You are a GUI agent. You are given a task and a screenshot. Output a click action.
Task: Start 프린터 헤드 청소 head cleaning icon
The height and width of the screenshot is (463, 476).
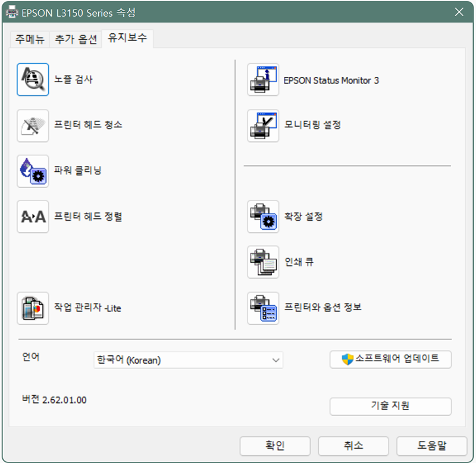(x=33, y=126)
